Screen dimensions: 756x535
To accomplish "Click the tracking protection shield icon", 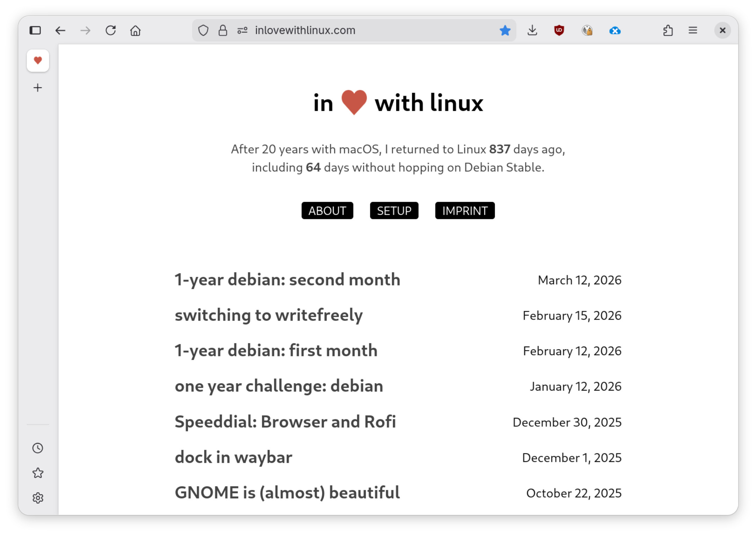I will click(203, 30).
